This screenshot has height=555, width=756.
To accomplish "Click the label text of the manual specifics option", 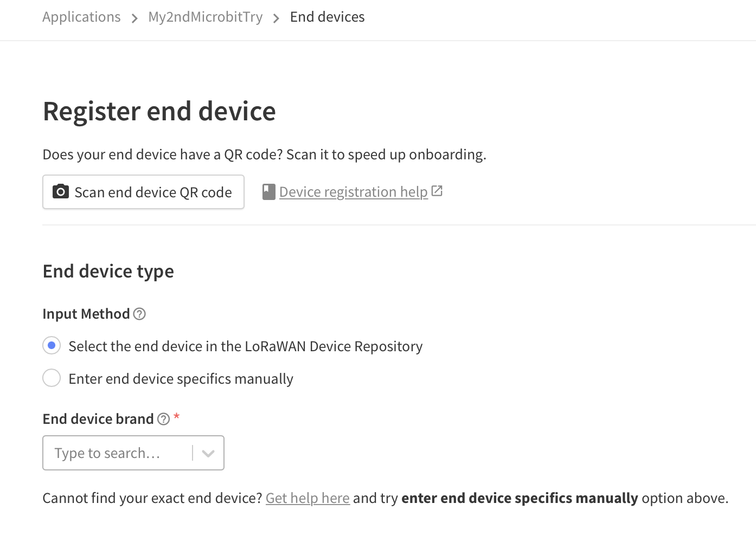I will pyautogui.click(x=181, y=378).
